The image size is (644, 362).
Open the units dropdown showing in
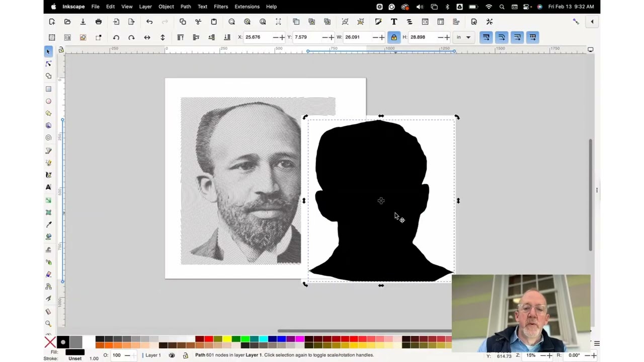coord(463,37)
